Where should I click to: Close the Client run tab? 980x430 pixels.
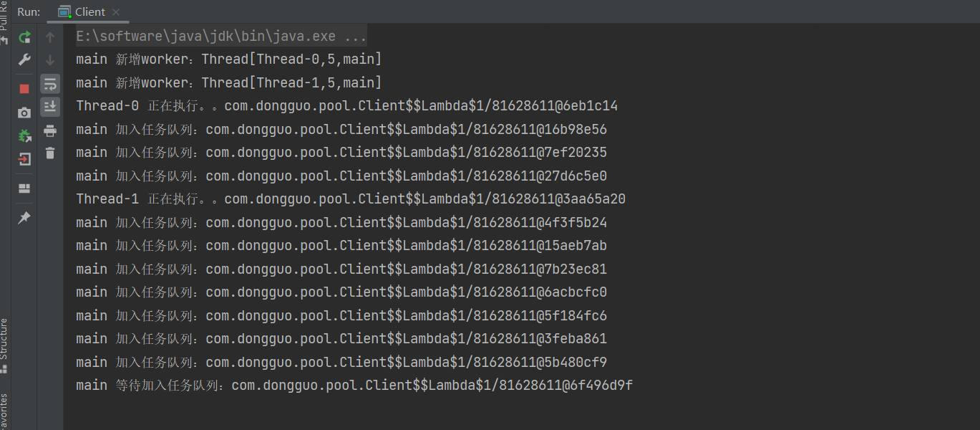pos(117,12)
